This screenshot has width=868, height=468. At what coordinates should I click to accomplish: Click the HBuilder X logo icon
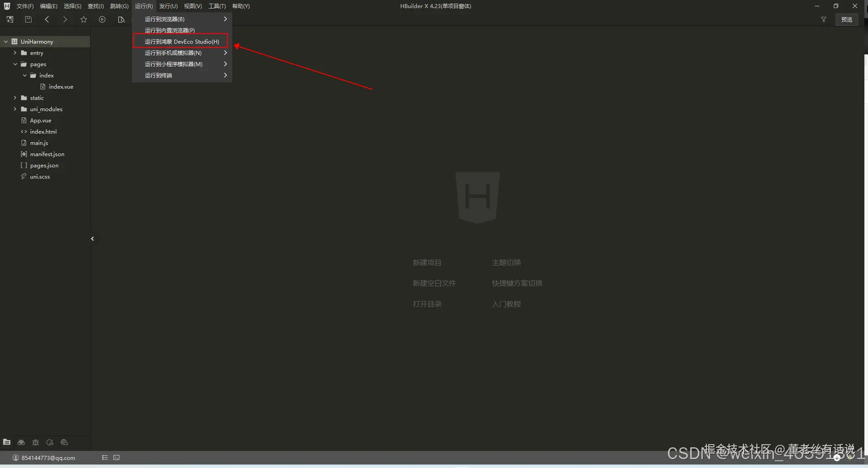7,6
